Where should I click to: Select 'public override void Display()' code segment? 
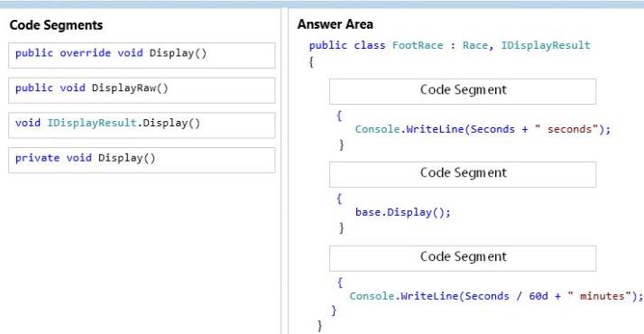pyautogui.click(x=142, y=55)
